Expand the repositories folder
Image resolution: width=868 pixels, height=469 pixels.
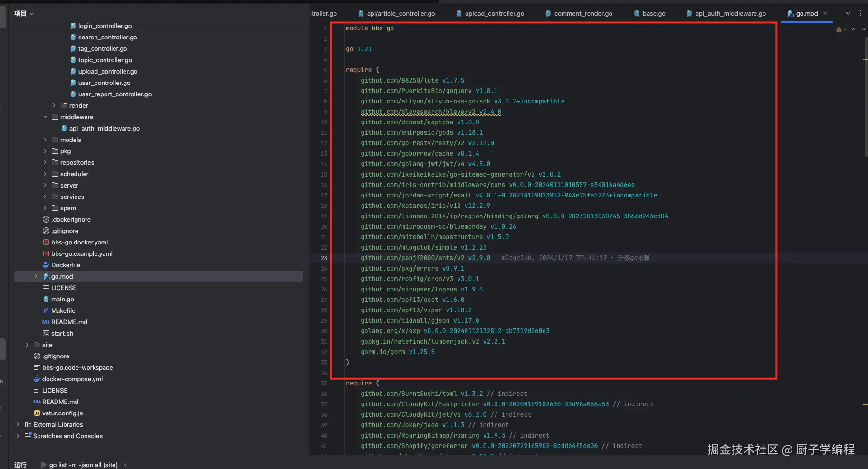45,162
